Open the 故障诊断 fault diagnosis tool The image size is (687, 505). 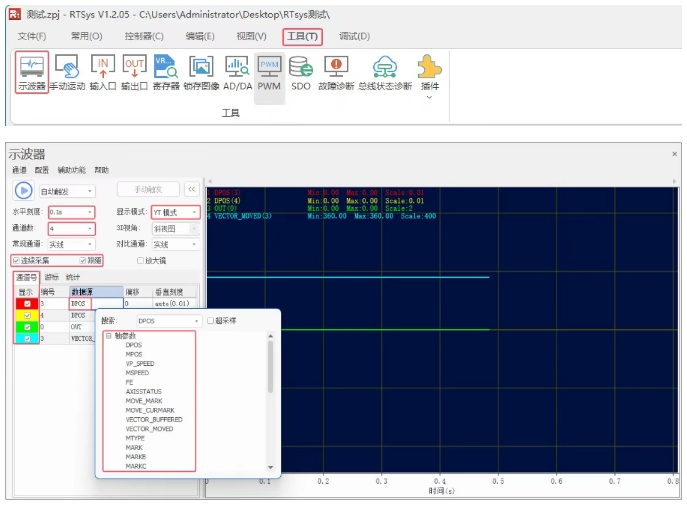(336, 72)
